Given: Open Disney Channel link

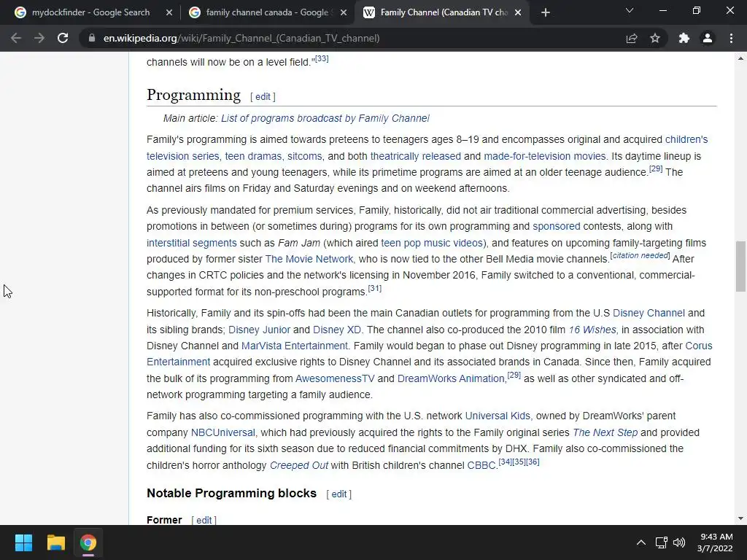Looking at the screenshot, I should 649,314.
